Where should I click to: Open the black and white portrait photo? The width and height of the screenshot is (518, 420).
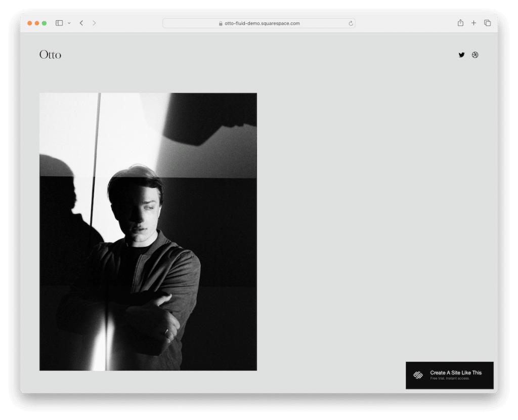click(x=148, y=231)
